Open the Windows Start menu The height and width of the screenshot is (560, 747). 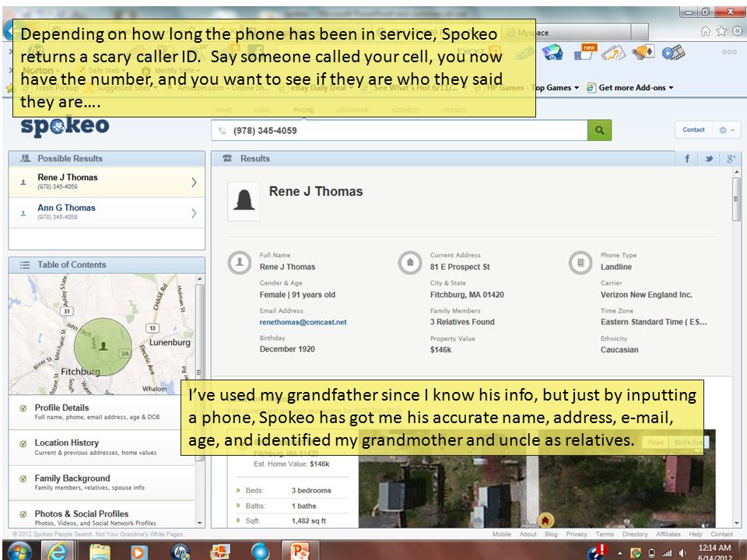pyautogui.click(x=19, y=551)
